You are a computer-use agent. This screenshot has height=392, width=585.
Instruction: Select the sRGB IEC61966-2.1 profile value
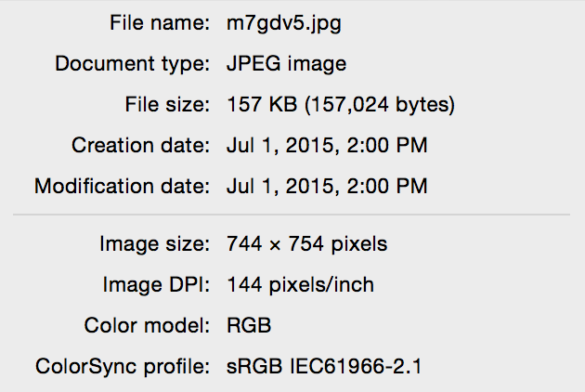coord(324,366)
